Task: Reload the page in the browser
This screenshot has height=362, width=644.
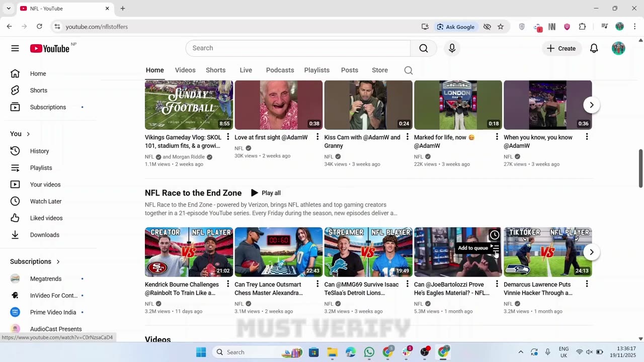Action: point(39,27)
